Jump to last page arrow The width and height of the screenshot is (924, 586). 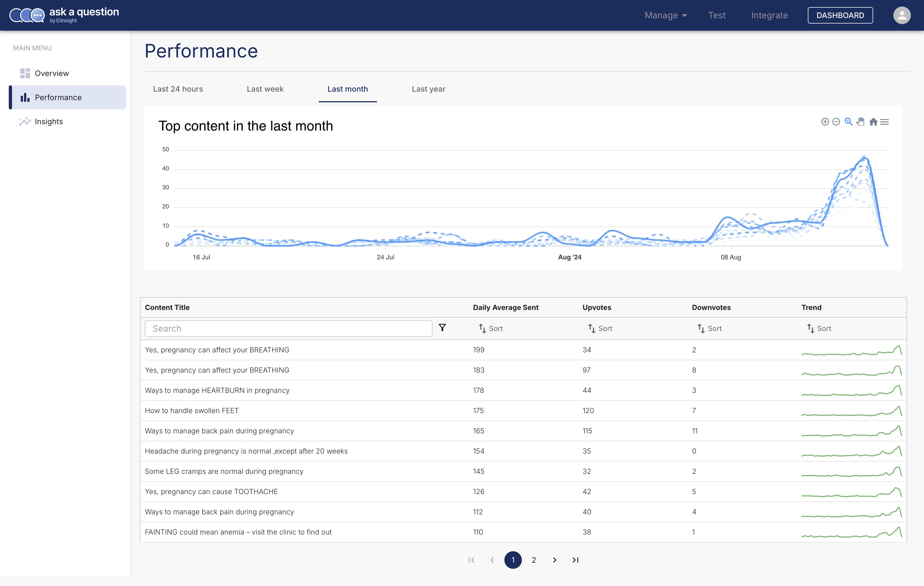coord(575,560)
